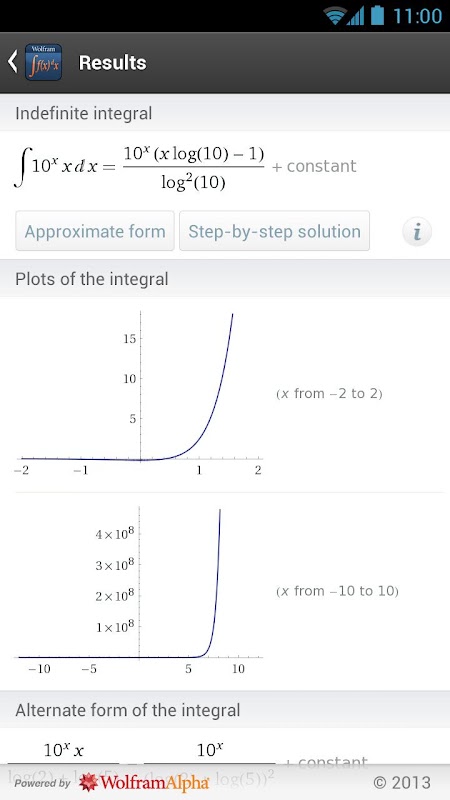Tap the plot for x from -10 to 10
450x800 pixels.
click(139, 589)
